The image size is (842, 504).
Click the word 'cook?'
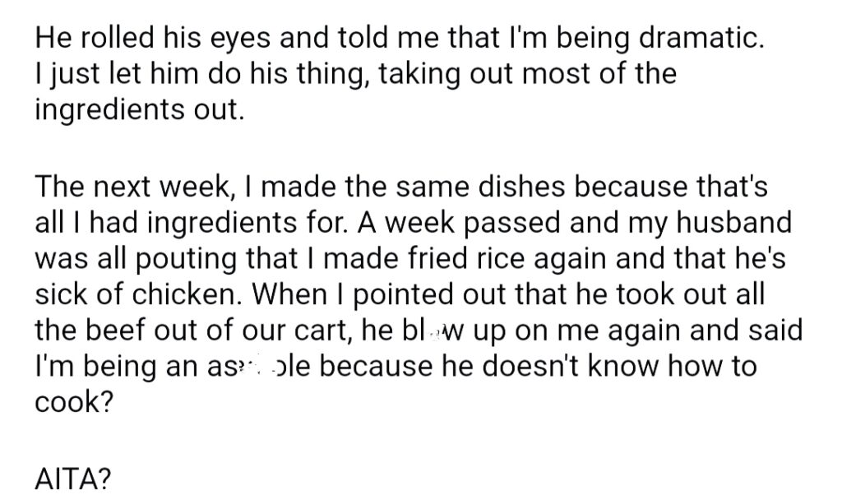[x=74, y=402]
